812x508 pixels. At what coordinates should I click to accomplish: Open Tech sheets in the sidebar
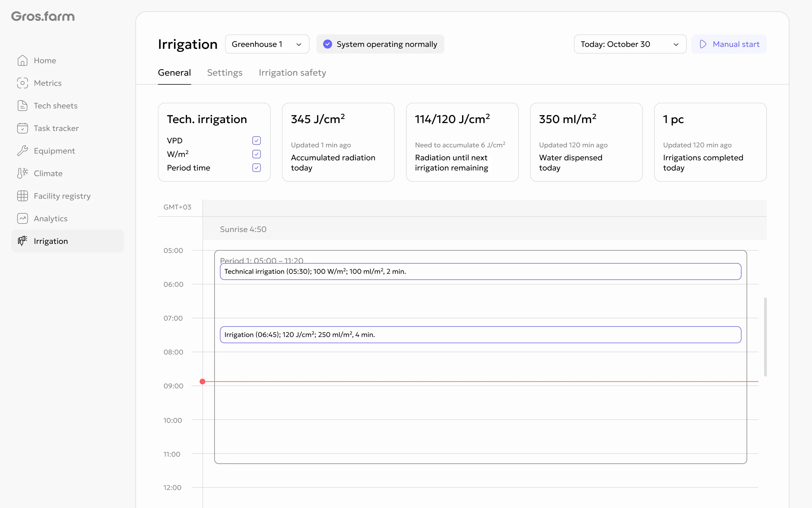point(67,106)
